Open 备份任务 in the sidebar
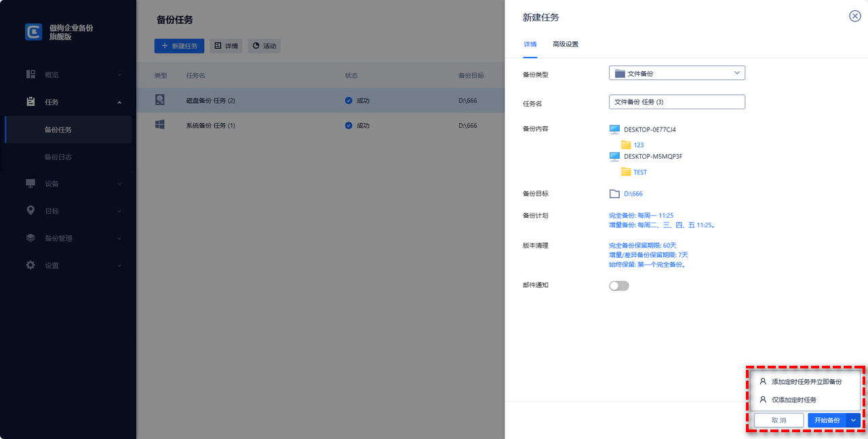Viewport: 868px width, 439px height. [x=68, y=130]
